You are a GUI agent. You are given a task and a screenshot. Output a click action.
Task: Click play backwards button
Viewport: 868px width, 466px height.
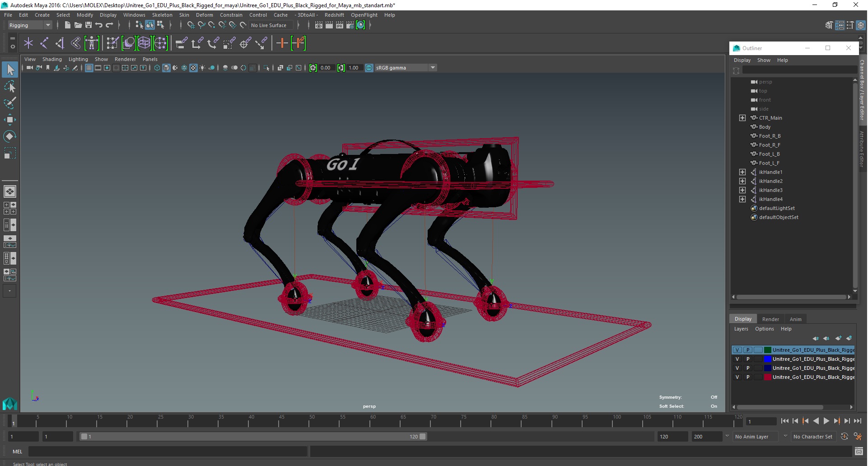tap(816, 421)
